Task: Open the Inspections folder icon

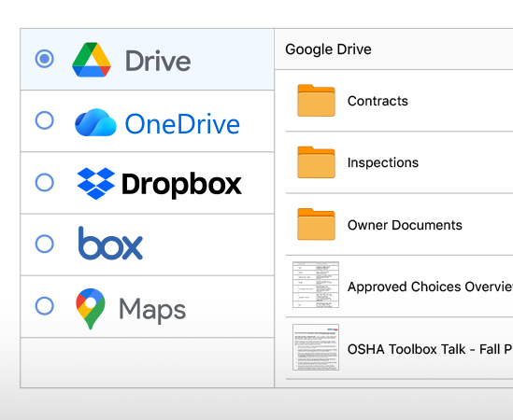Action: coord(316,162)
